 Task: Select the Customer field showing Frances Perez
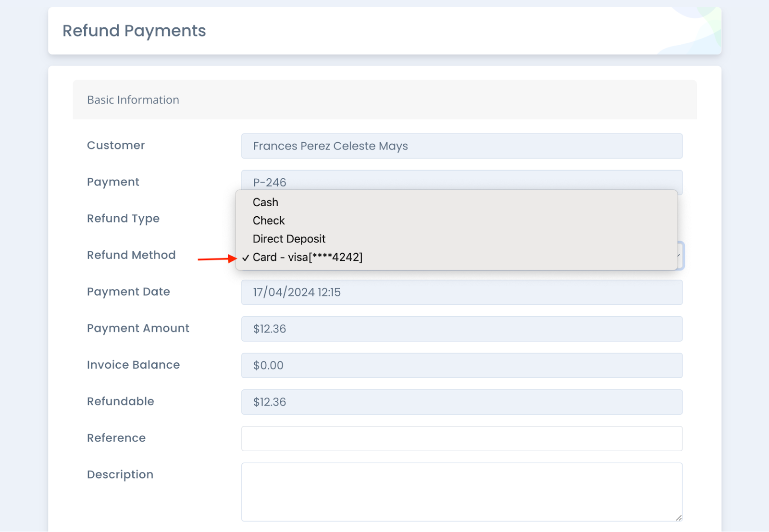tap(462, 146)
